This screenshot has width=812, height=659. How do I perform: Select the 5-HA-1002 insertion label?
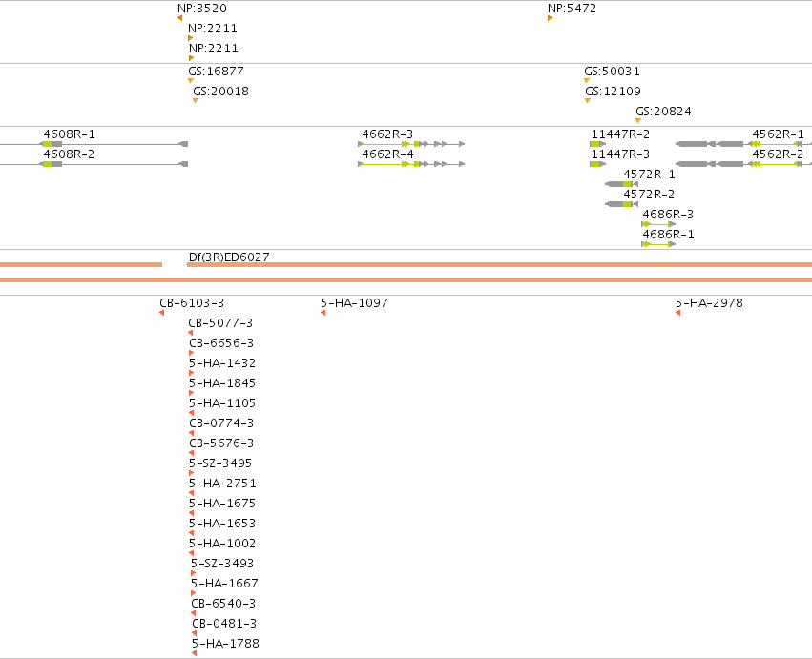(222, 544)
